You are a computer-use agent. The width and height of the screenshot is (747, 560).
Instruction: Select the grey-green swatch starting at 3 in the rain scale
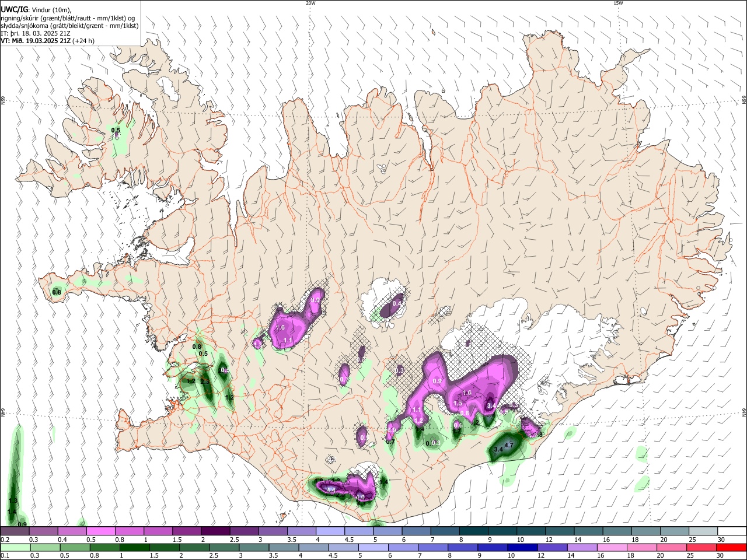point(253,547)
